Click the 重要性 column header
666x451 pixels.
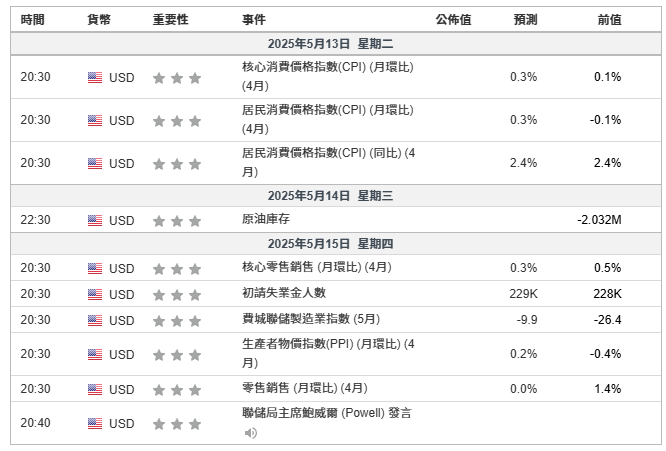(170, 20)
